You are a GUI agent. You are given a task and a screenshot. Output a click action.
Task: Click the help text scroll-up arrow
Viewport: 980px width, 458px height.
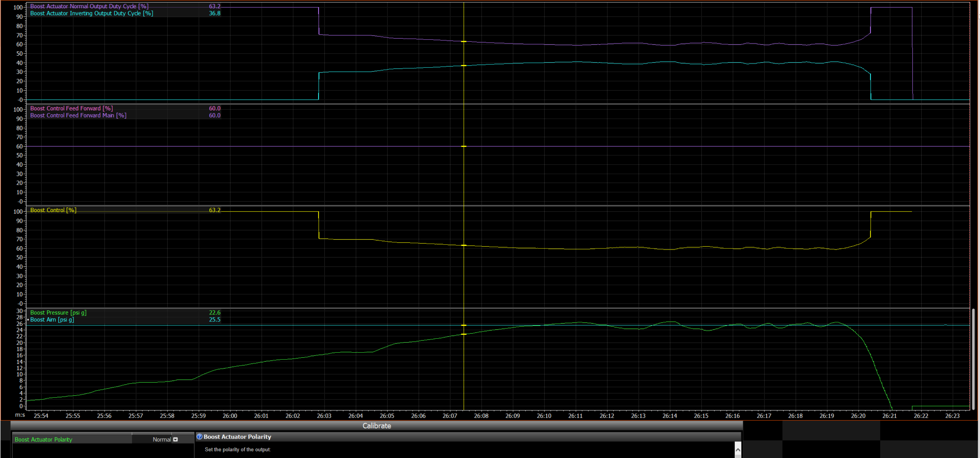point(738,450)
